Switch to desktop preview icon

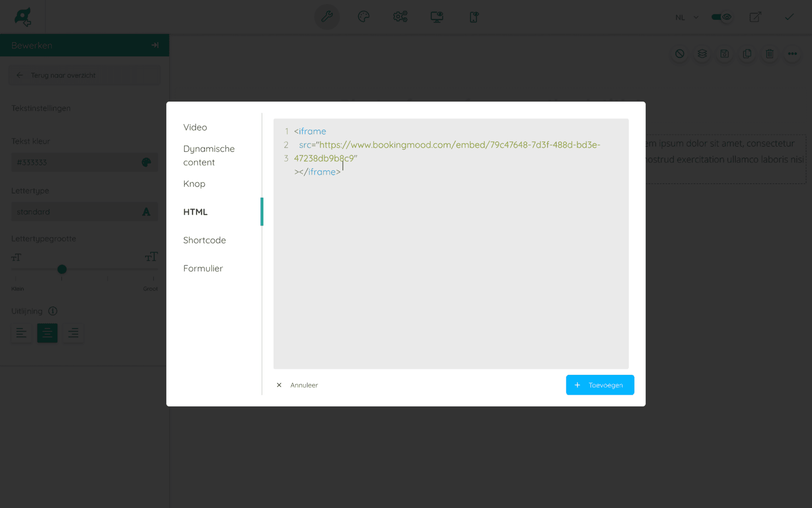436,17
